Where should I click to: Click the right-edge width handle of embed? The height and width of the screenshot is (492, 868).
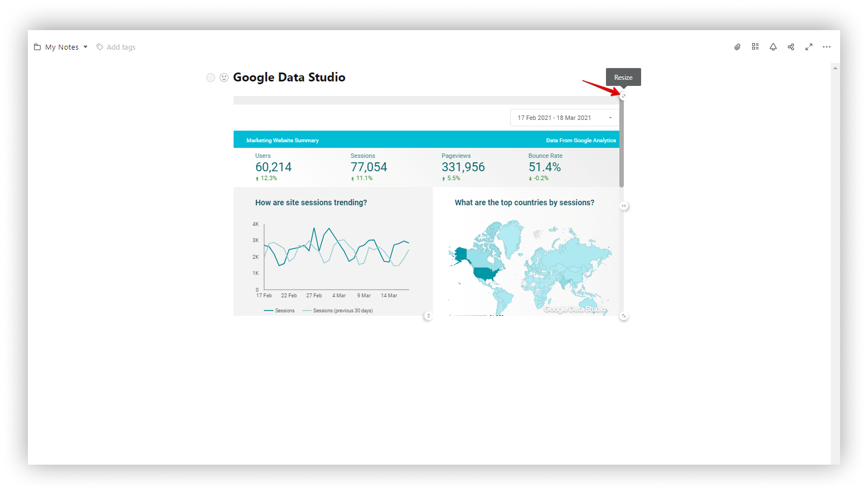tap(624, 206)
